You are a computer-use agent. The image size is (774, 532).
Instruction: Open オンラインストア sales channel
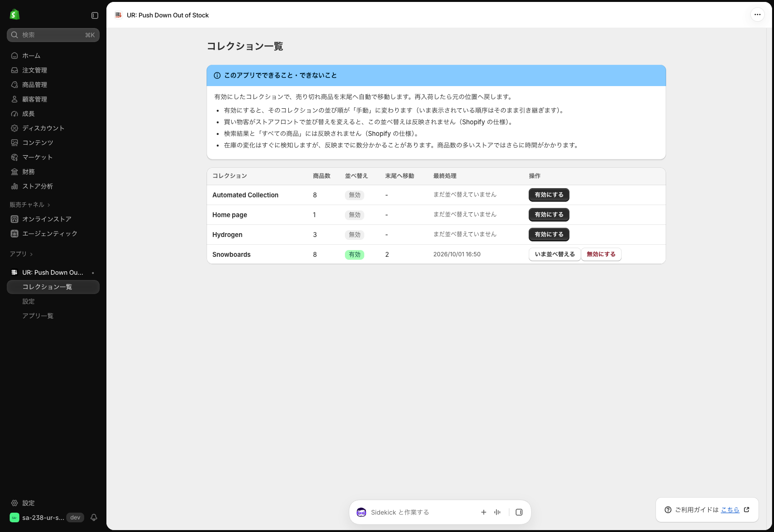tap(53, 219)
